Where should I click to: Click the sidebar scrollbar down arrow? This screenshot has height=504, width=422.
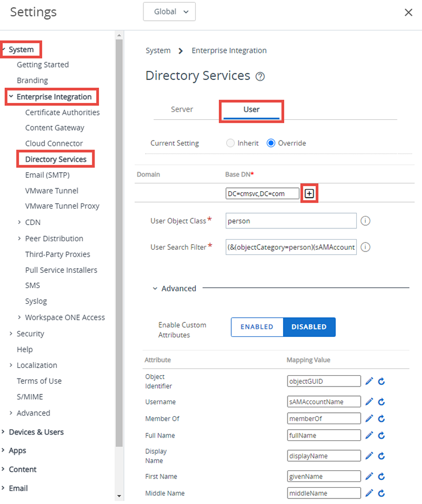click(x=119, y=496)
